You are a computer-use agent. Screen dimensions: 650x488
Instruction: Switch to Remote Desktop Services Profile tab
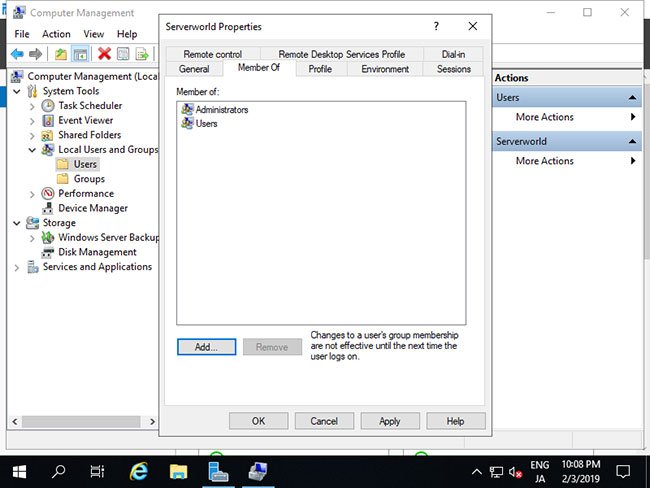(x=342, y=54)
